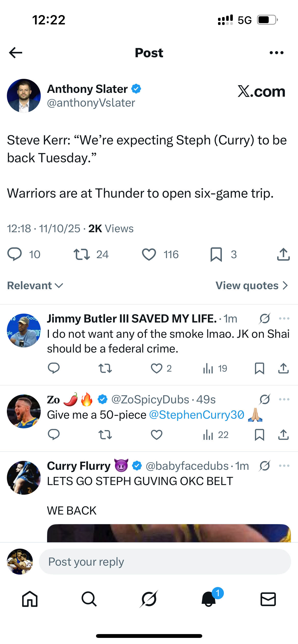Image resolution: width=298 pixels, height=644 pixels.
Task: Open notifications bell in bottom bar
Action: pyautogui.click(x=209, y=599)
